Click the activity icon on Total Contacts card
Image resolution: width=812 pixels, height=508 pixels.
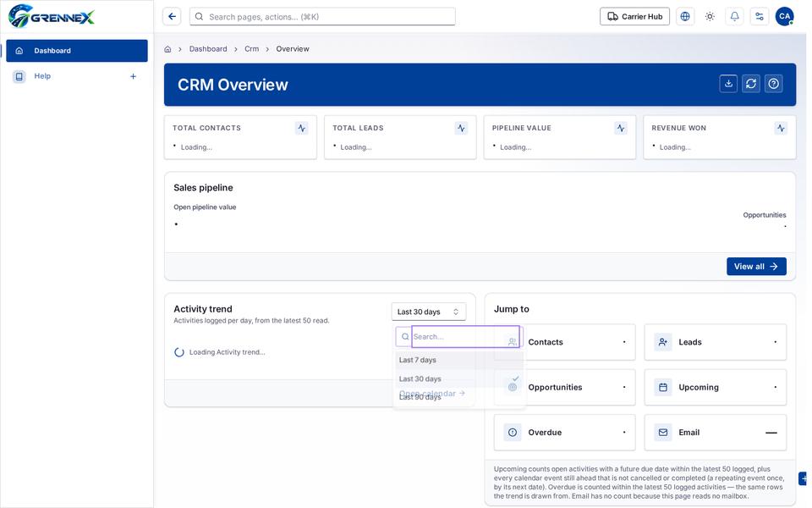pyautogui.click(x=301, y=128)
